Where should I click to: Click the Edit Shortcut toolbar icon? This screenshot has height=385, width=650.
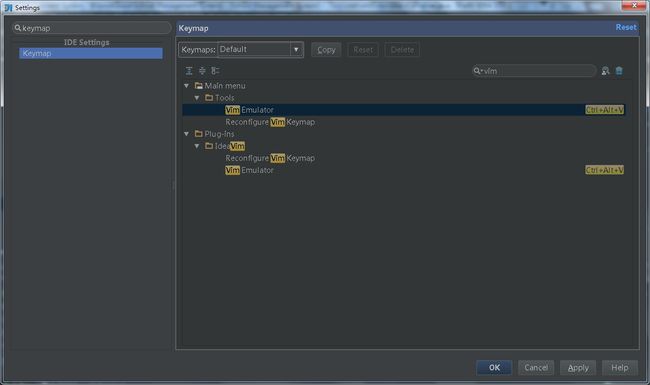[215, 71]
